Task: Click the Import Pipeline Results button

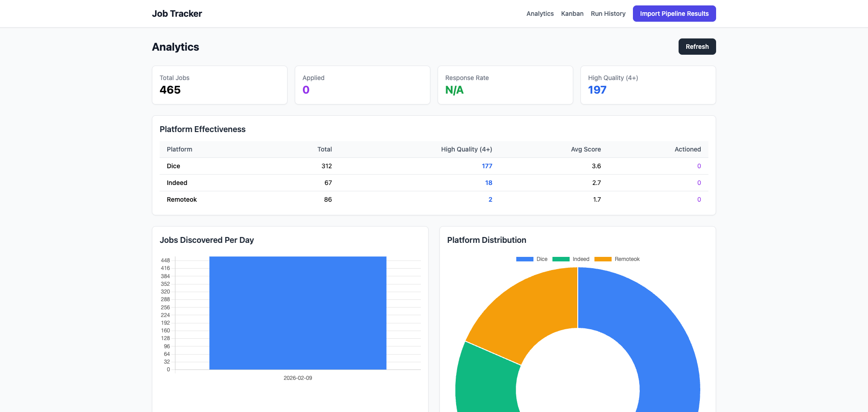Action: coord(674,14)
